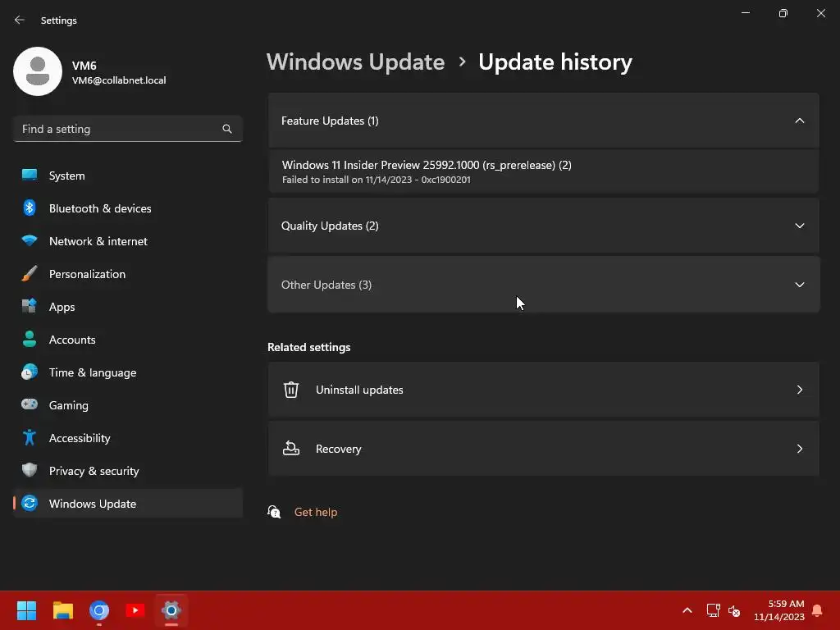This screenshot has width=840, height=630.
Task: Click Windows Update breadcrumb link
Action: point(356,62)
